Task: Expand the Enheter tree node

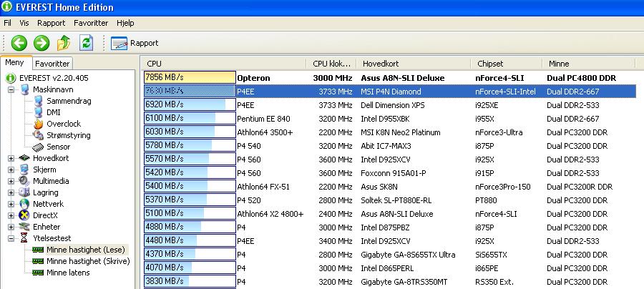Action: point(11,227)
